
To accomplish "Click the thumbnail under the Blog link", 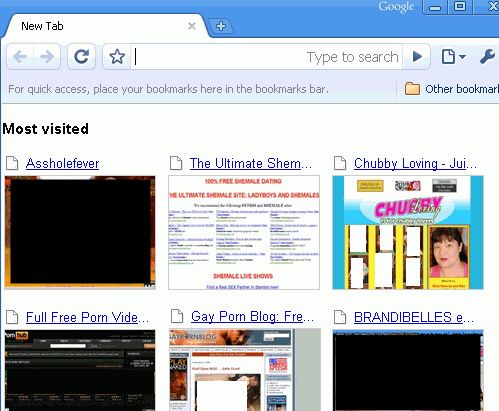I will click(245, 370).
